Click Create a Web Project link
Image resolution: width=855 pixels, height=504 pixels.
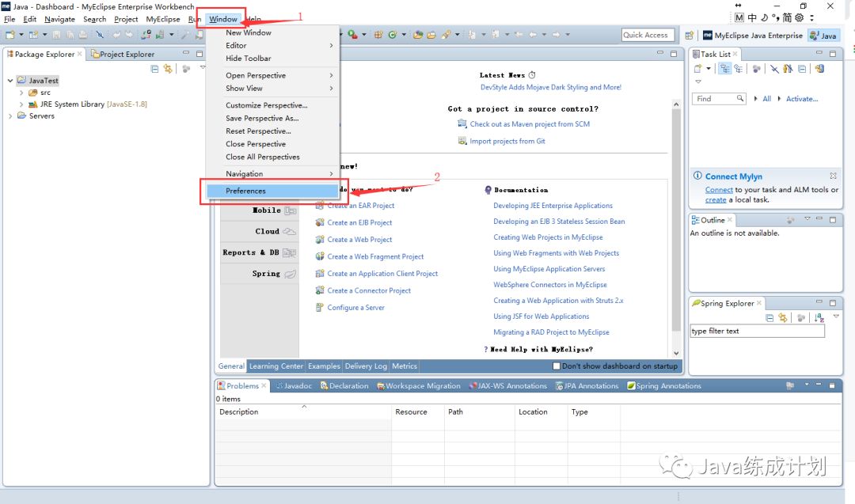[x=359, y=239]
